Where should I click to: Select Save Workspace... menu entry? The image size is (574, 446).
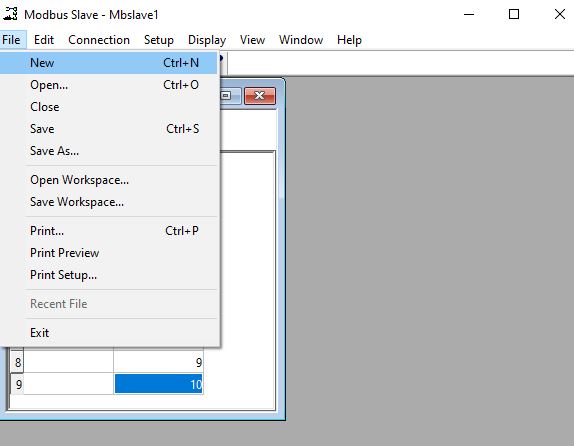pos(109,202)
